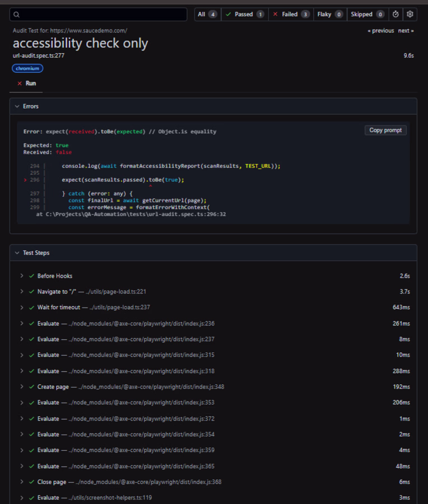Select the 192ms Create page duration

[401, 387]
